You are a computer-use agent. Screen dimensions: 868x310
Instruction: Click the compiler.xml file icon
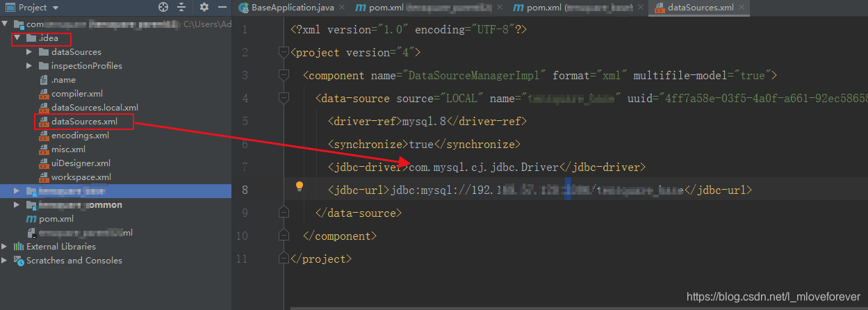pyautogui.click(x=44, y=94)
